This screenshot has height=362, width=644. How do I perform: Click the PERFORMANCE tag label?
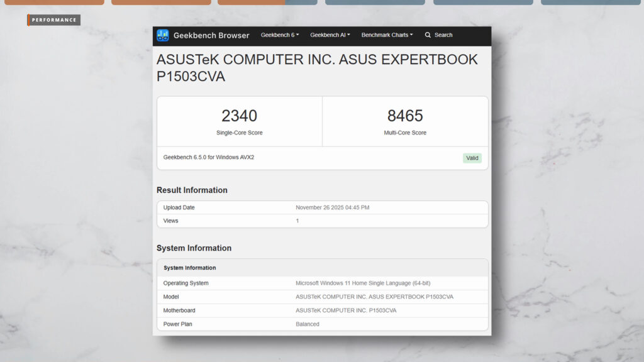pyautogui.click(x=54, y=20)
